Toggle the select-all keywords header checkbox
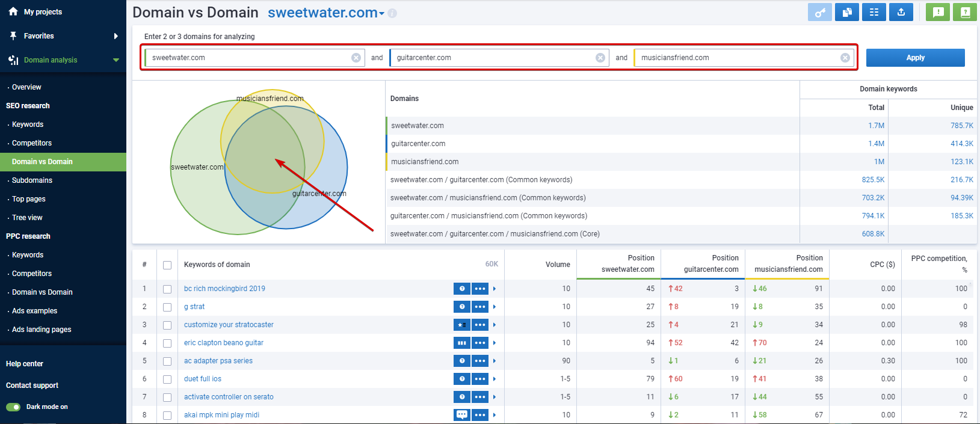This screenshot has height=424, width=980. [167, 265]
